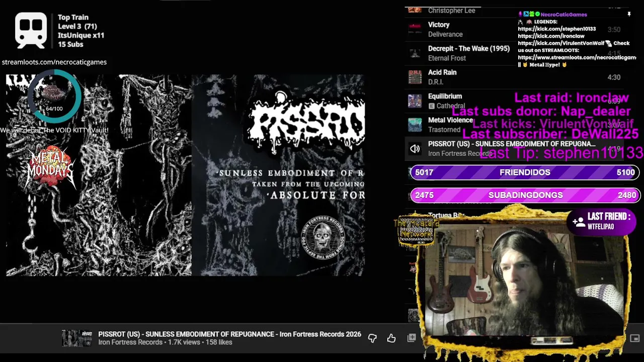
Task: Click the 4:30 duration on Acid Rain
Action: coord(614,77)
